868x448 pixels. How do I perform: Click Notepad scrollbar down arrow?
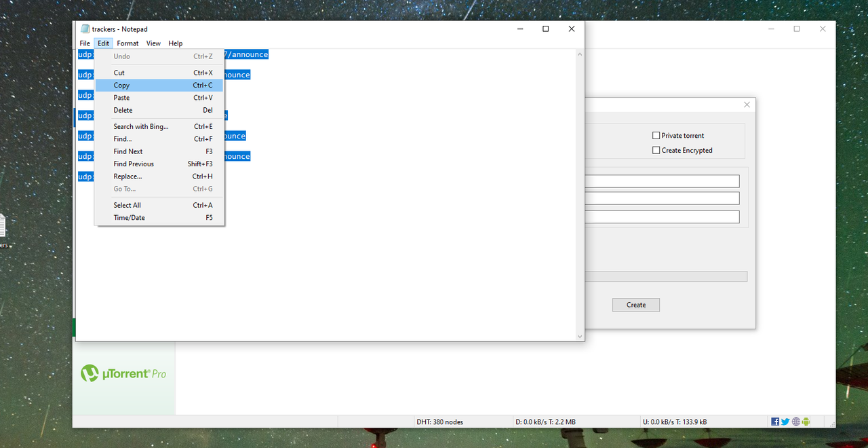pos(579,336)
